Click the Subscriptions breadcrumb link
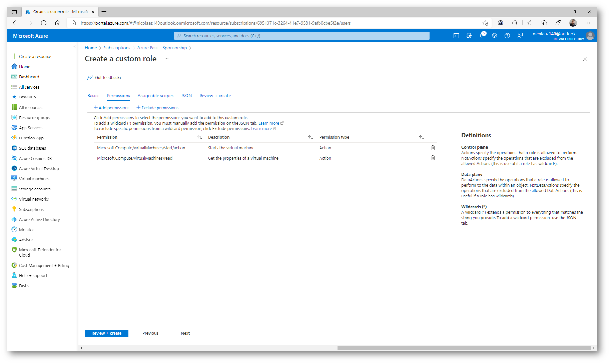The image size is (610, 364). coord(117,48)
